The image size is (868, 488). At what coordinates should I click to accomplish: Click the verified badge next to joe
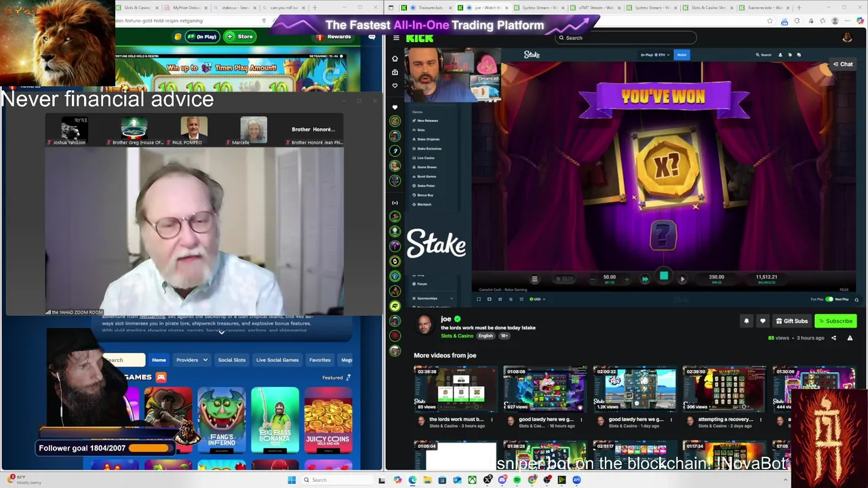pyautogui.click(x=457, y=319)
